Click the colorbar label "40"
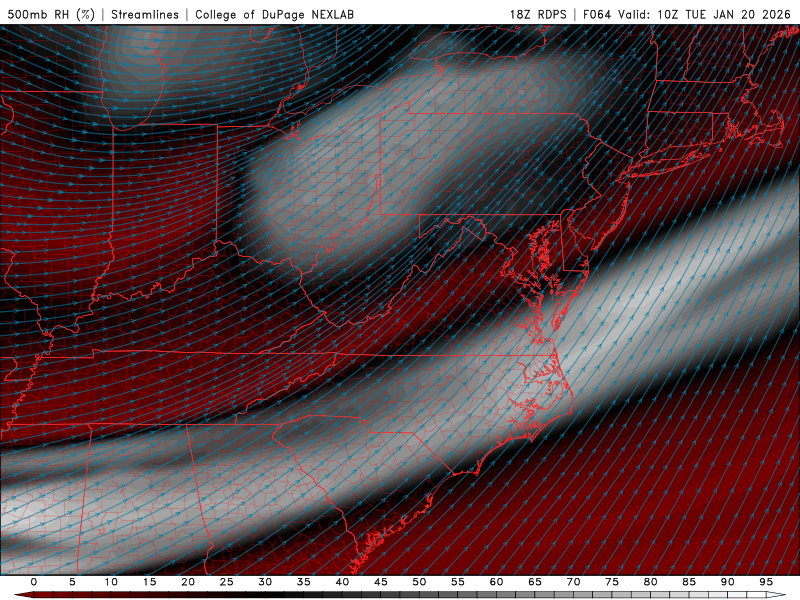Viewport: 800px width, 600px height. pos(342,582)
